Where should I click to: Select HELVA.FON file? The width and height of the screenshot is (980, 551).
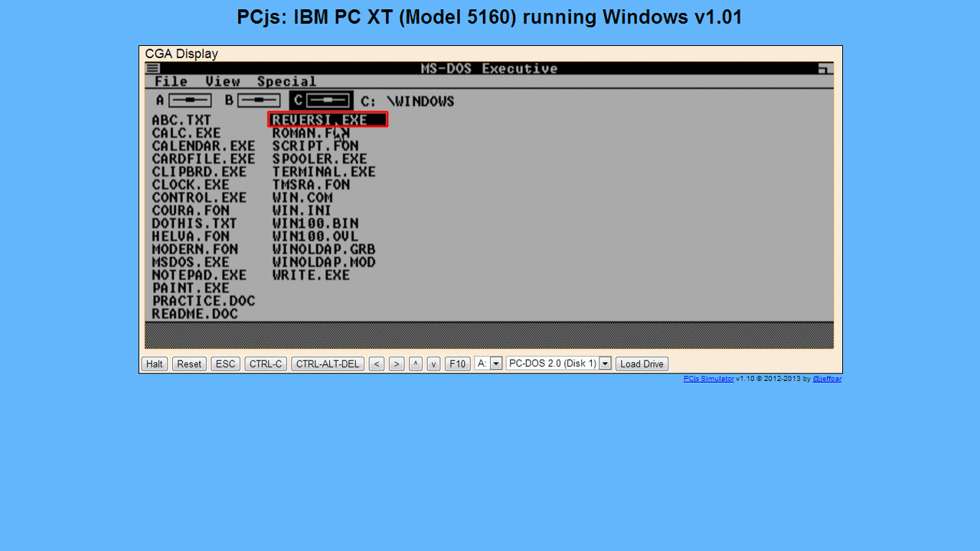191,237
